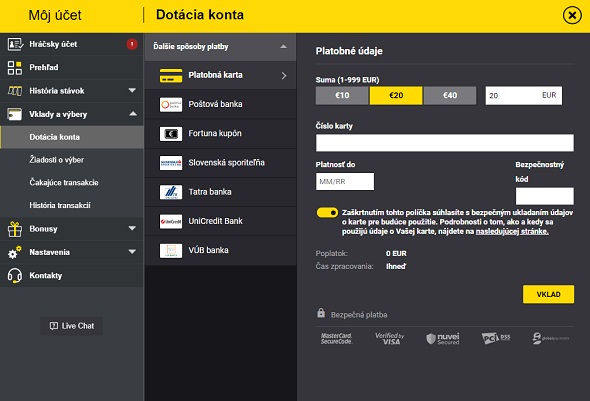This screenshot has width=590, height=401.
Task: Open the Kontakty menu item
Action: [x=72, y=276]
